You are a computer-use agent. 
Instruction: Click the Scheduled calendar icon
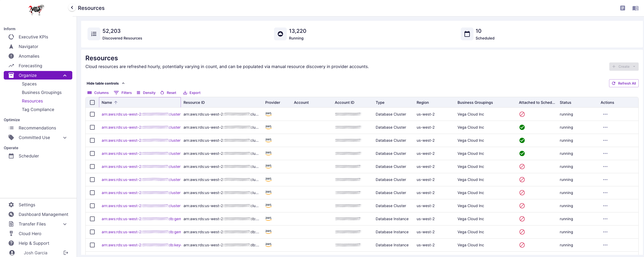[x=467, y=34]
